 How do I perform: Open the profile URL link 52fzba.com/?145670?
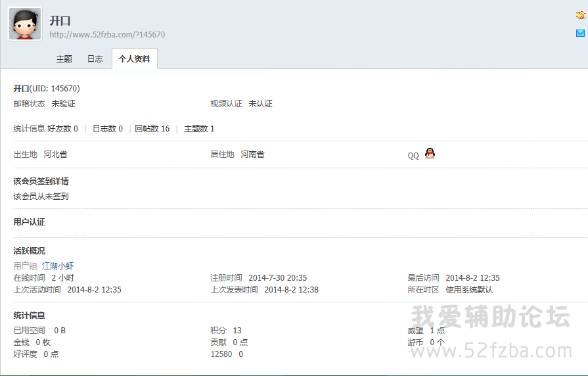(107, 35)
